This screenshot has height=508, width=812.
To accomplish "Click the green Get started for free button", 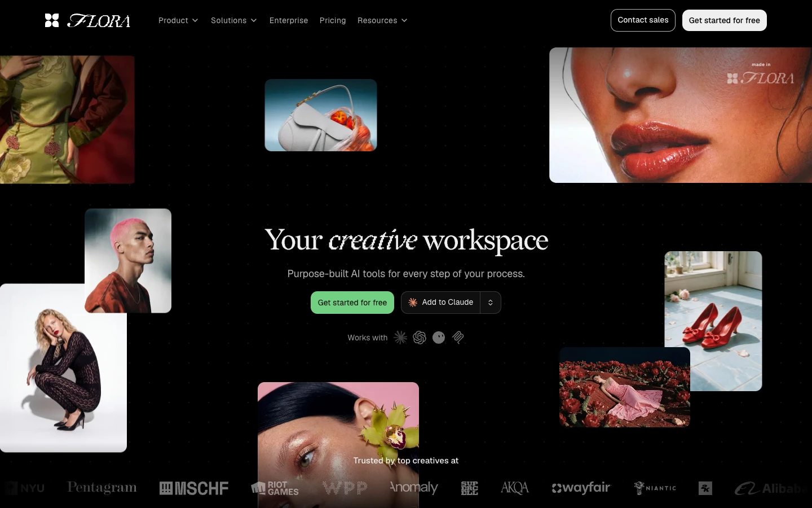I will coord(352,303).
